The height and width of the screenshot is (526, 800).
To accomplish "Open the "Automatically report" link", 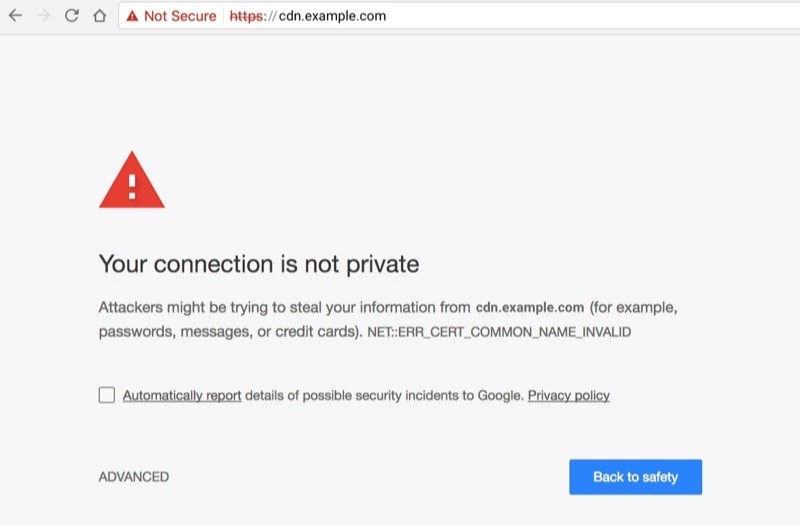I will 182,396.
